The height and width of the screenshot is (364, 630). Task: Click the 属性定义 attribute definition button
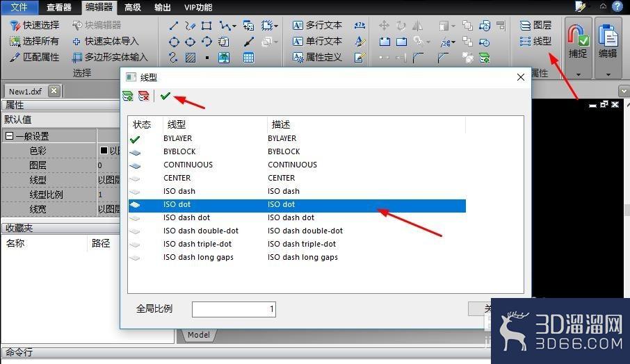coord(317,58)
